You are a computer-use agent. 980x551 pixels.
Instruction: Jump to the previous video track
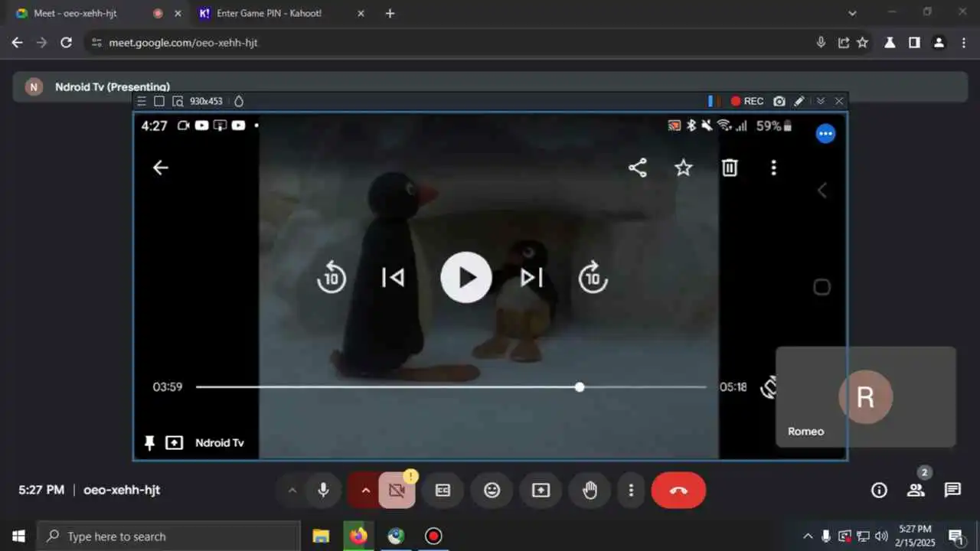[393, 278]
